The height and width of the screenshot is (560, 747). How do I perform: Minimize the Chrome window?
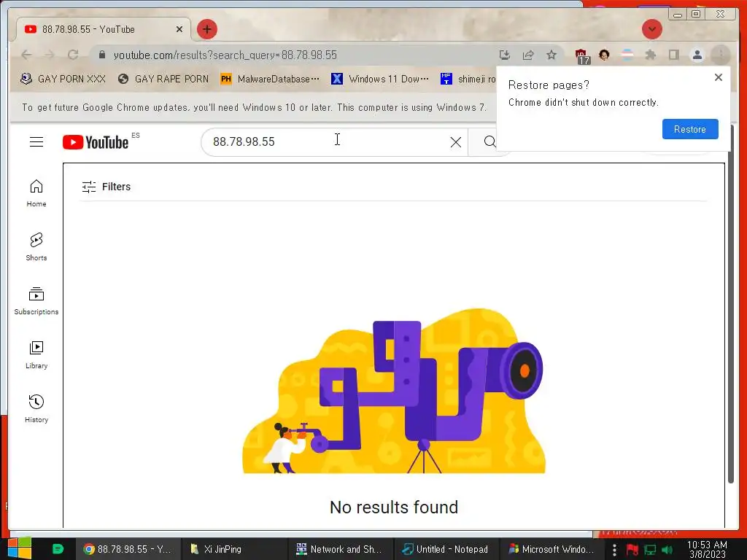678,15
